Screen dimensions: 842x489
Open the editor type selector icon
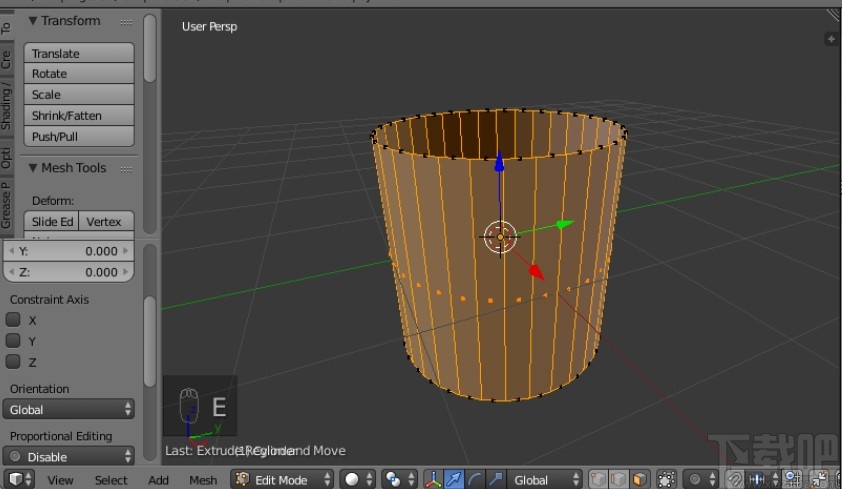click(x=18, y=479)
